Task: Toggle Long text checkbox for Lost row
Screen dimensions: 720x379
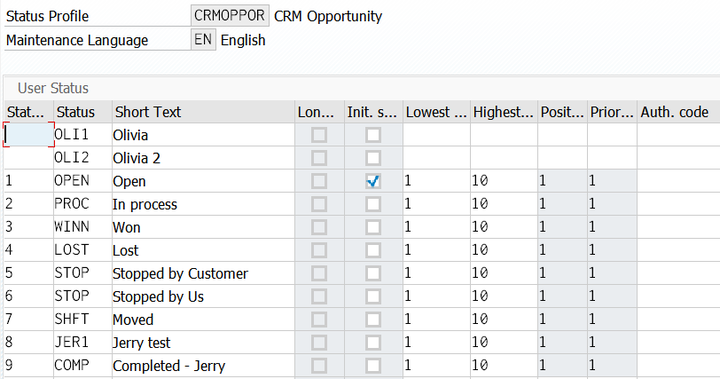Action: (x=319, y=250)
